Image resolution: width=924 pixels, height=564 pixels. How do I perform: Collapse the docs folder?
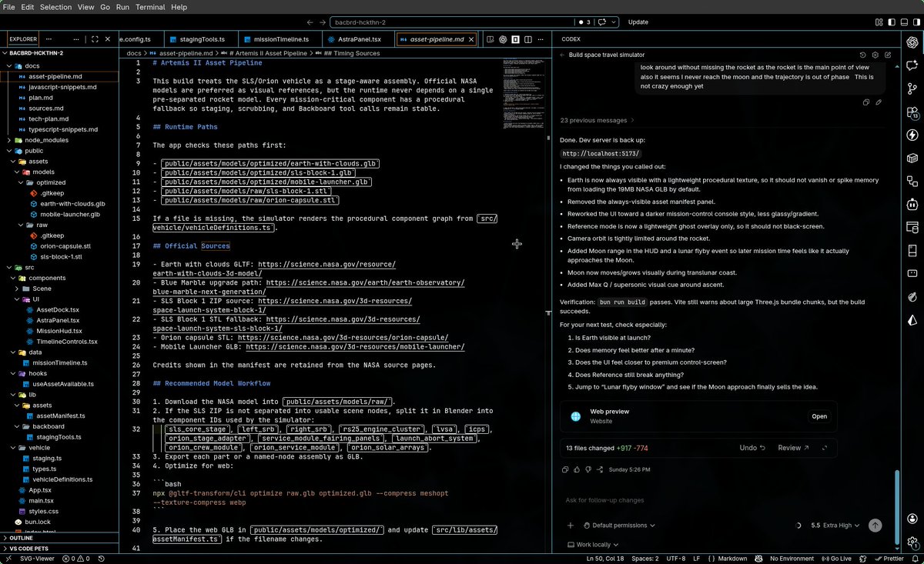pos(59,65)
